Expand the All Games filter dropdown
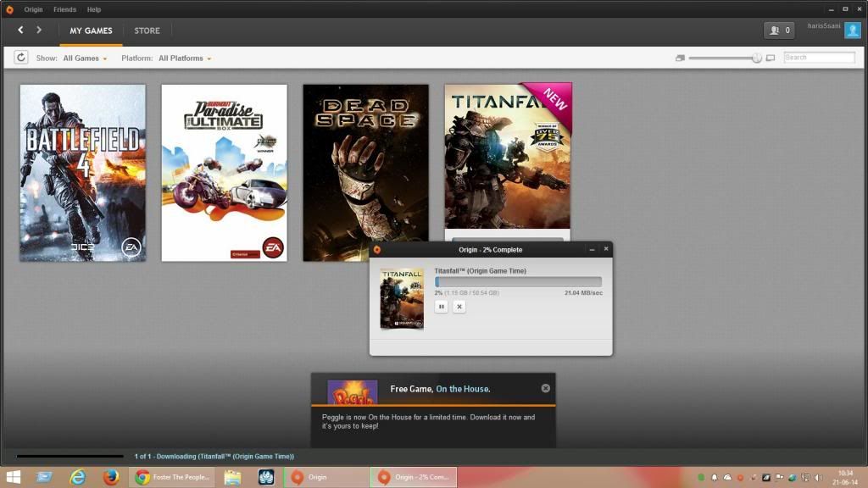Image resolution: width=868 pixels, height=488 pixels. tap(85, 58)
